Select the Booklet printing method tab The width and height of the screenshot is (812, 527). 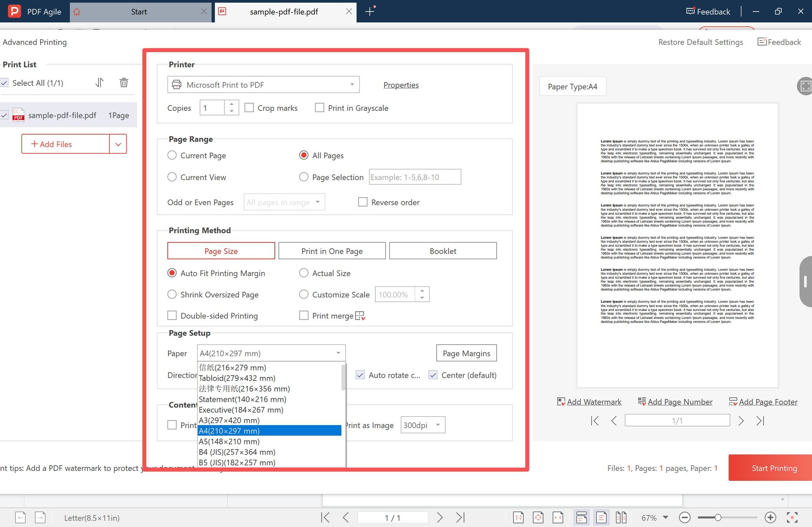(x=443, y=251)
